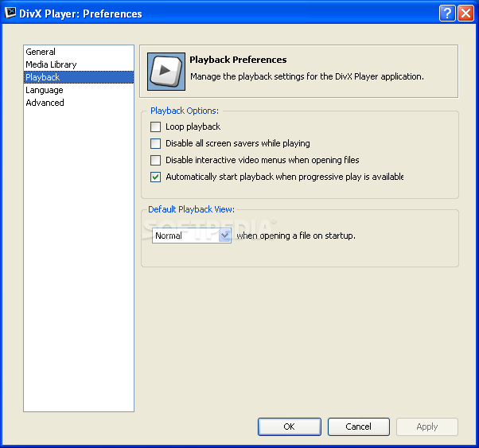Click the title bar Help question mark
Viewport: 479px width, 448px height.
coord(447,14)
